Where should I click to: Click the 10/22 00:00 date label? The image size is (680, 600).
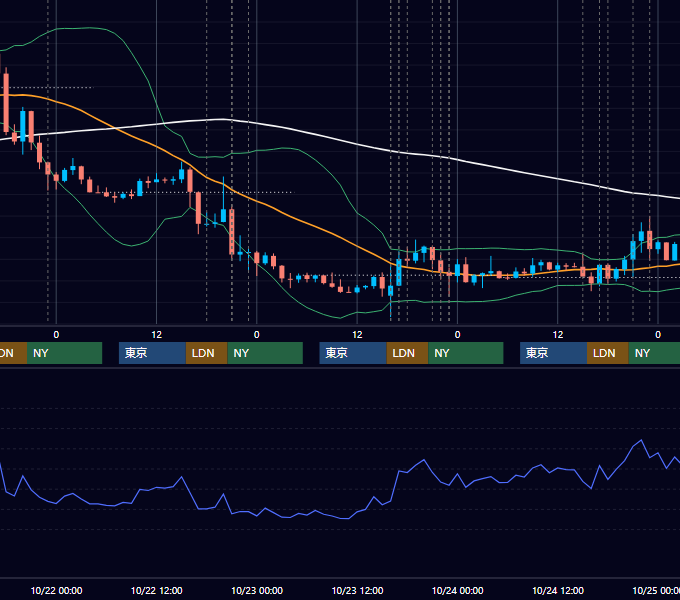coord(56,590)
